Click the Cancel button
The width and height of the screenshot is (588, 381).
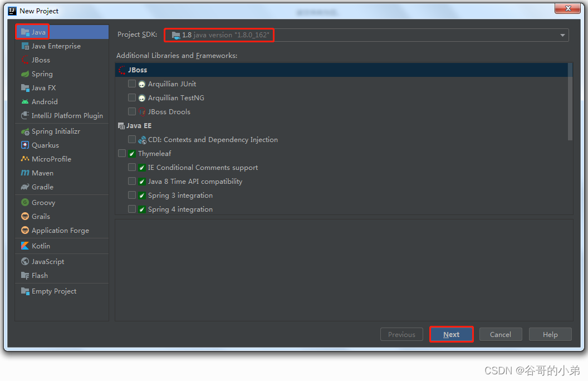(x=501, y=335)
